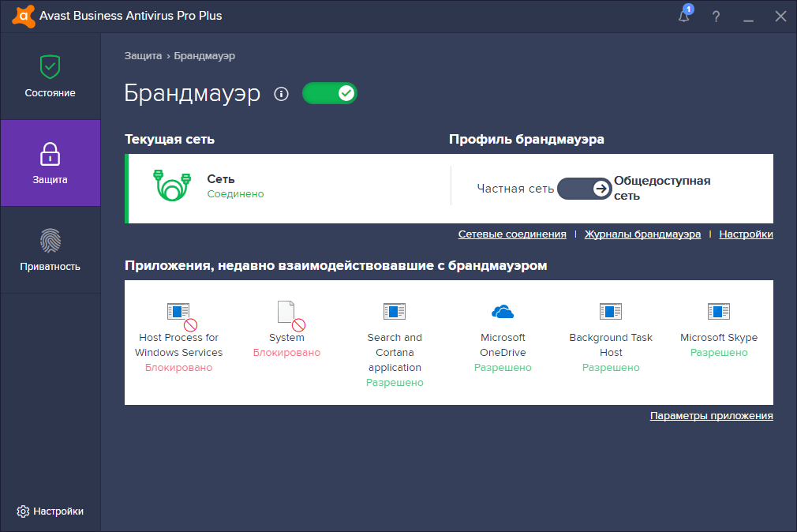Screen dimensions: 797x532
Task: Select Частная сеть profile label
Action: (x=515, y=189)
